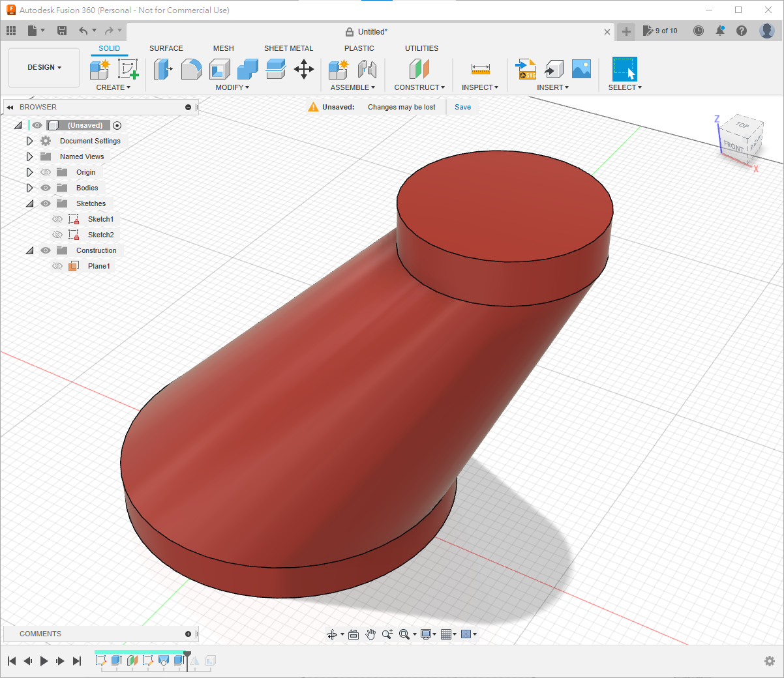The width and height of the screenshot is (784, 678).
Task: Click the Measure tool under Inspect
Action: click(x=480, y=69)
